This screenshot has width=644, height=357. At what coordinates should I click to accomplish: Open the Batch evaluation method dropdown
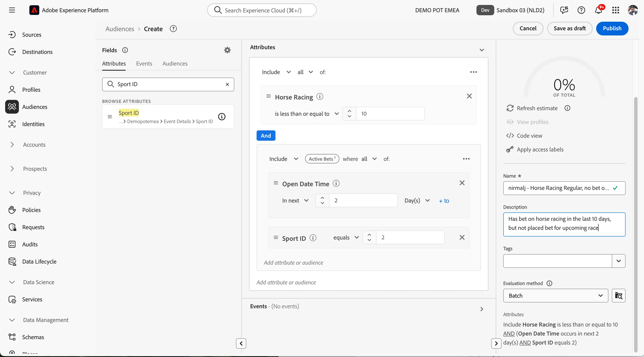pos(555,296)
